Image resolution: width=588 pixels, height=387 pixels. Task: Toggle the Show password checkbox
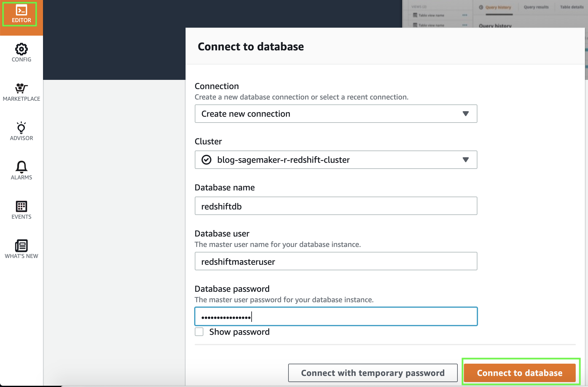199,332
